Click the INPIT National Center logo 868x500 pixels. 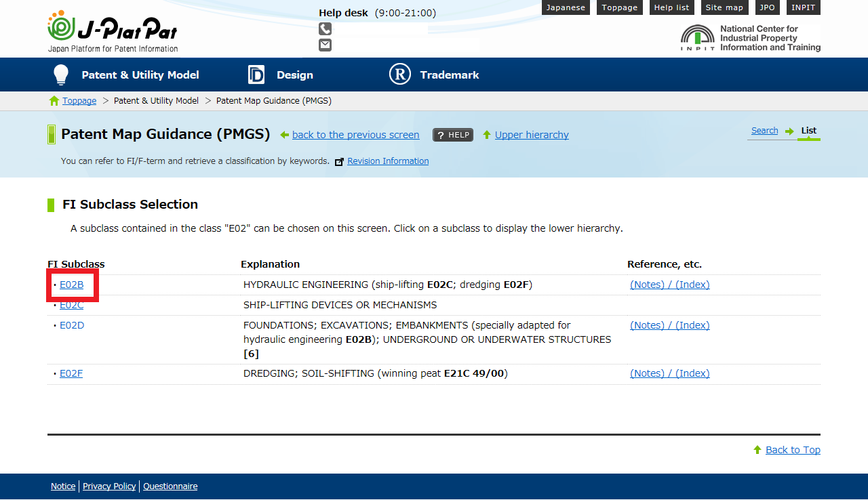(750, 39)
